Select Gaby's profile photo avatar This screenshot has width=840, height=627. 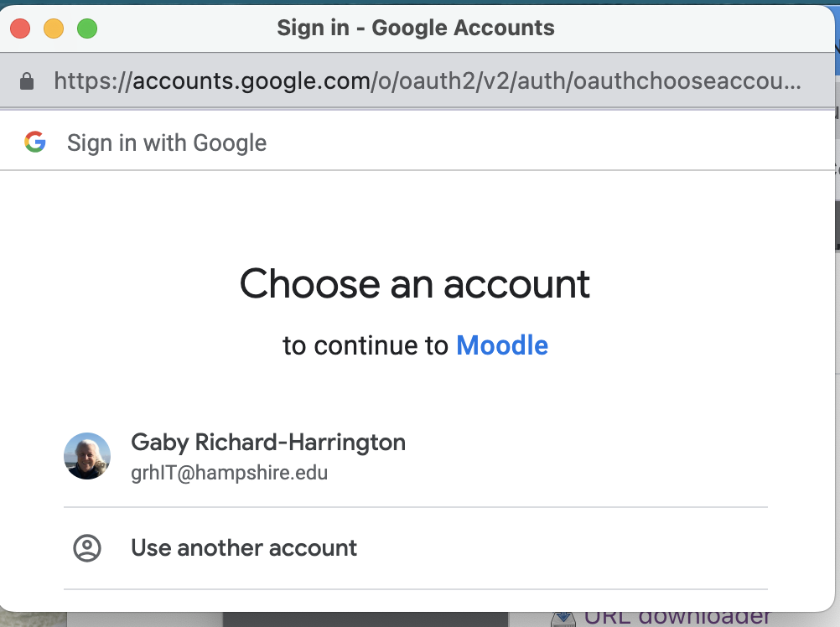(87, 456)
